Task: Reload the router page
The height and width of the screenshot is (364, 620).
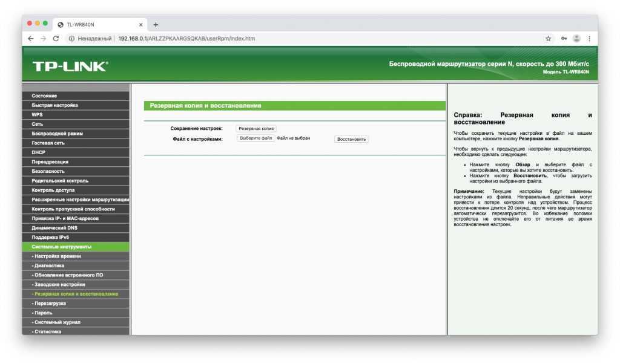Action: (x=56, y=38)
